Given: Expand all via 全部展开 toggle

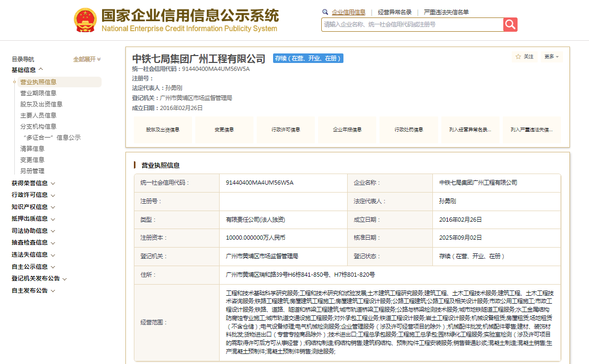Looking at the screenshot, I should coord(87,59).
